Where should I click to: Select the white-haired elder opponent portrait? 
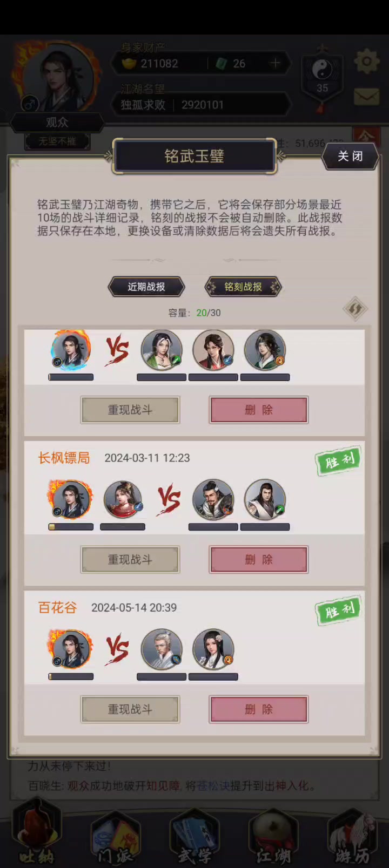(x=162, y=649)
